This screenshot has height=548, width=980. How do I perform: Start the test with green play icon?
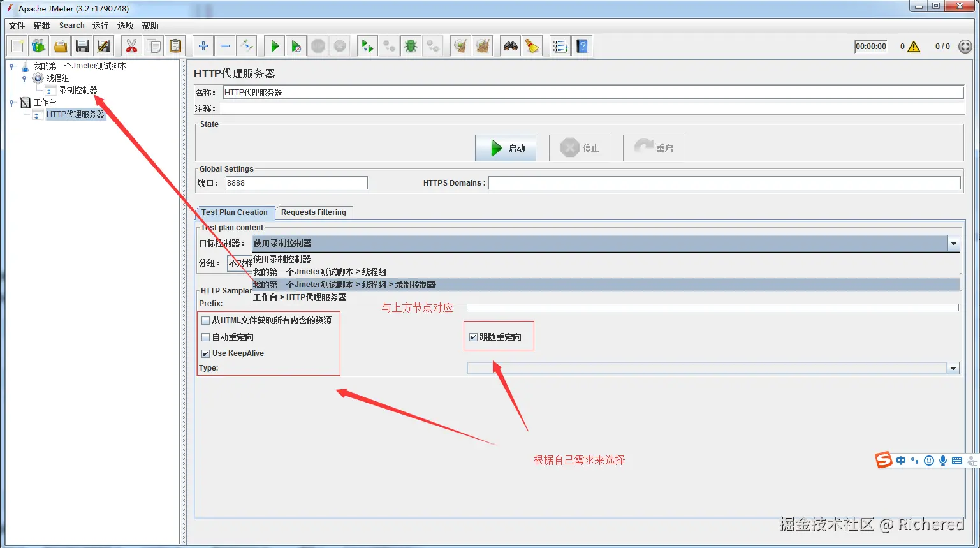[x=274, y=46]
